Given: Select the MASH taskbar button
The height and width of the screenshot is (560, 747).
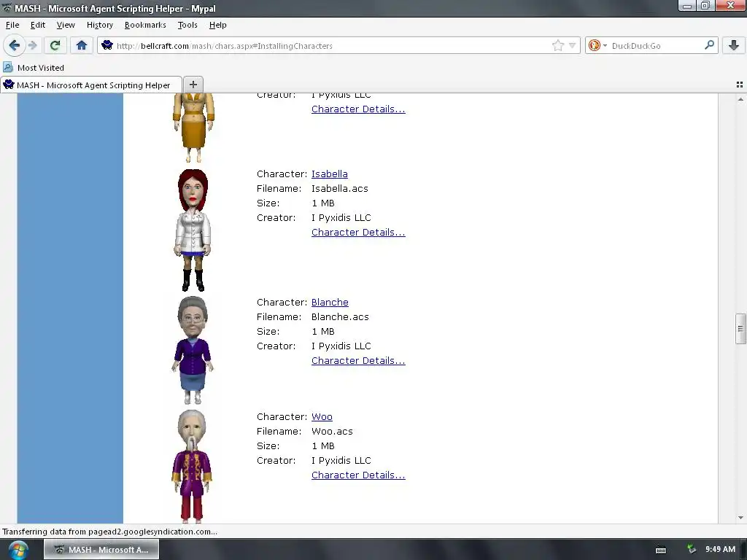Looking at the screenshot, I should point(101,550).
